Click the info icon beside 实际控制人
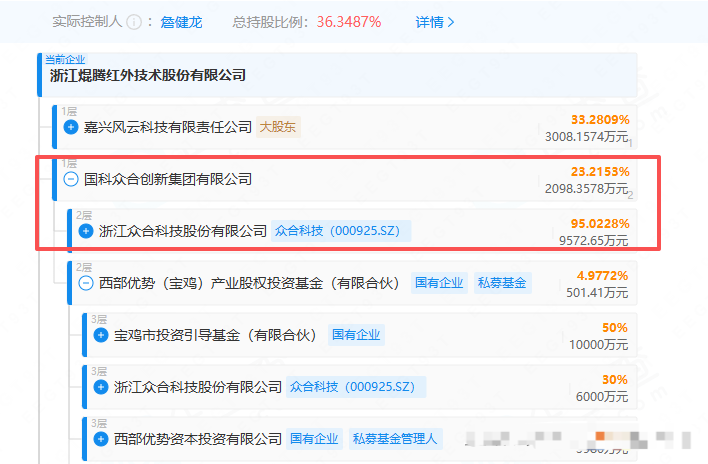This screenshot has height=464, width=708. 134,22
